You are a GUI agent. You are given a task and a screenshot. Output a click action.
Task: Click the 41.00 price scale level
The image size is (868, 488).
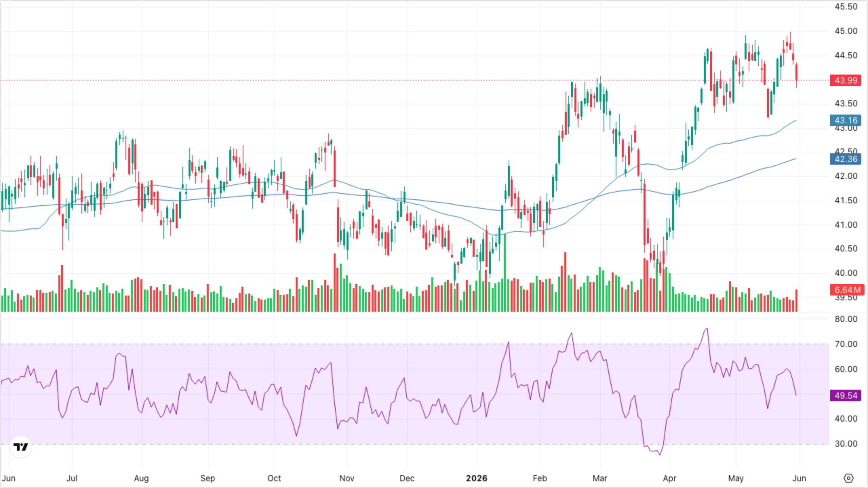pos(846,225)
